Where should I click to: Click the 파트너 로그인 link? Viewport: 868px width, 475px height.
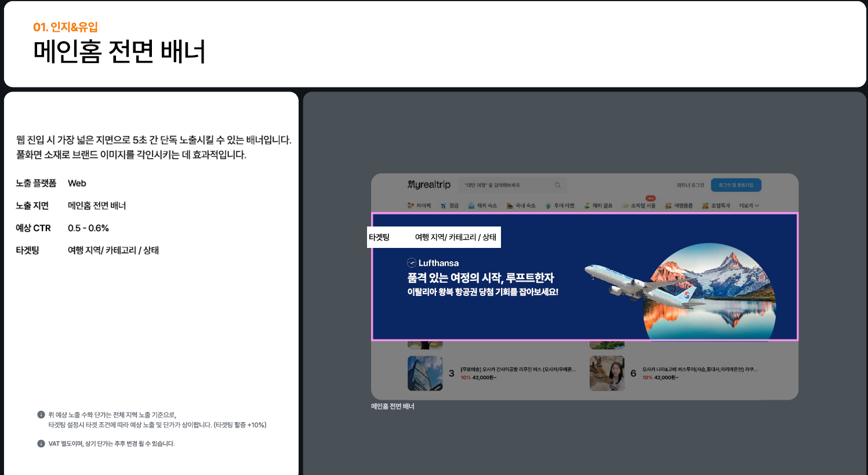tap(690, 185)
